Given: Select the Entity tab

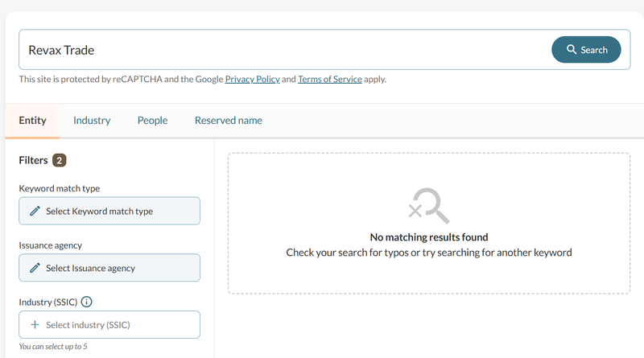Looking at the screenshot, I should click(x=32, y=121).
